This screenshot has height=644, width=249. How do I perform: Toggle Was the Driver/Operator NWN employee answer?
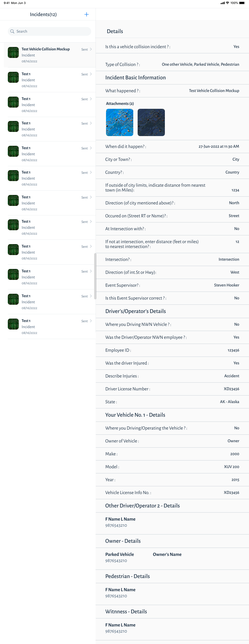click(236, 337)
